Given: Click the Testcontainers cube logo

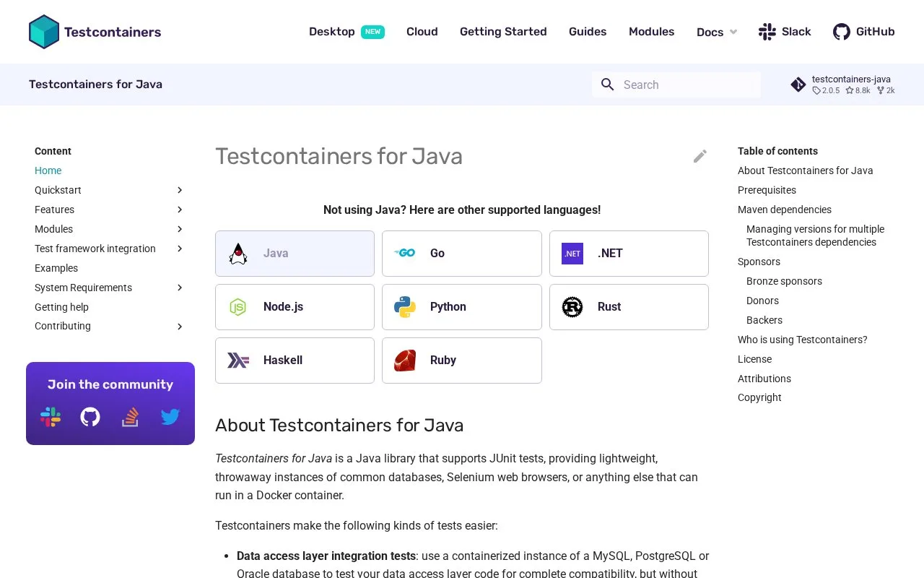Looking at the screenshot, I should [43, 32].
